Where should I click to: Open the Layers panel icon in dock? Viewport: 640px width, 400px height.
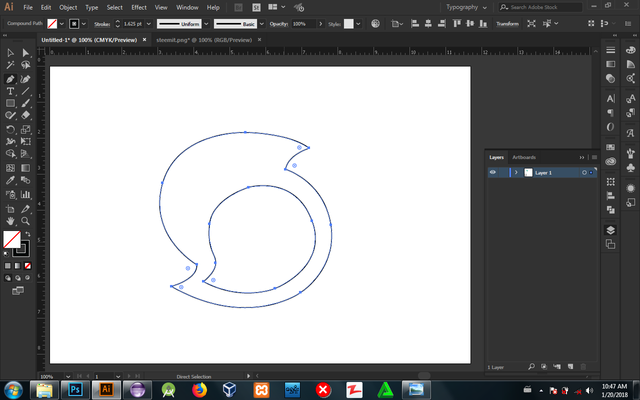click(610, 230)
